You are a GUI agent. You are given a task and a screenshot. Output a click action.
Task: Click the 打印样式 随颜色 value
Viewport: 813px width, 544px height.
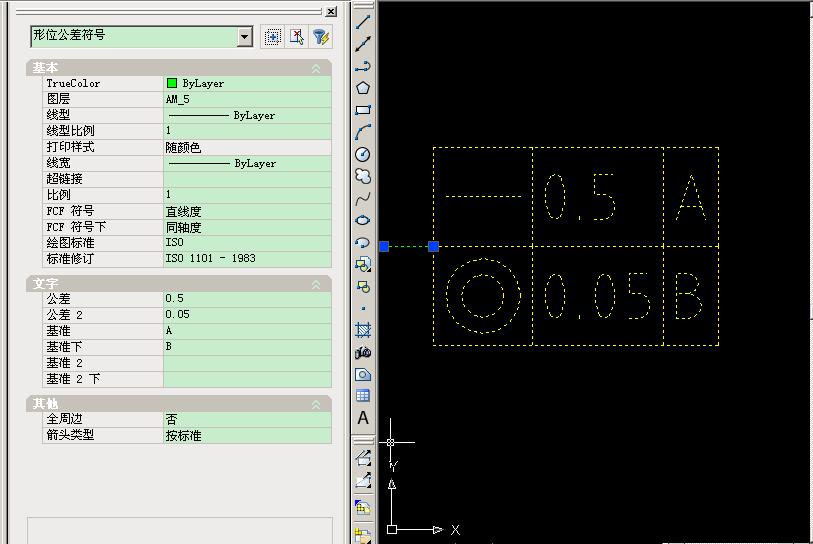247,147
